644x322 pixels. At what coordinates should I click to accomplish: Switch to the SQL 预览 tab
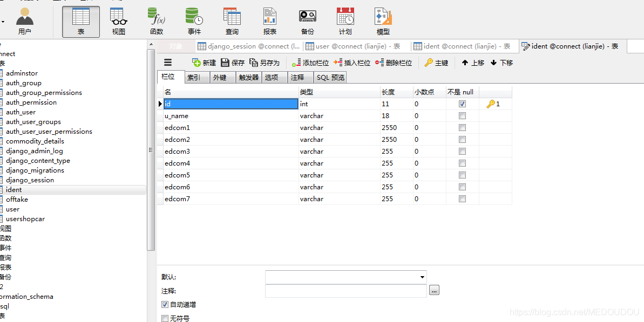[x=330, y=77]
